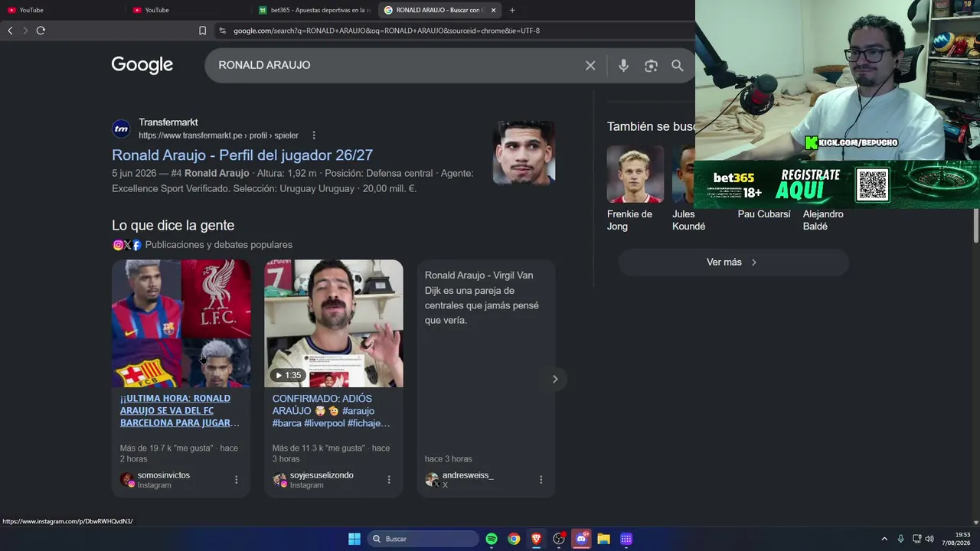Open a new browser tab
Screen dimensions: 980x551
(x=512, y=10)
